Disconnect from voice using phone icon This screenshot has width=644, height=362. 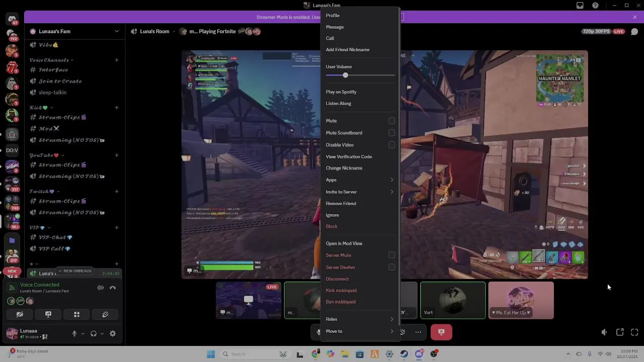point(113,288)
